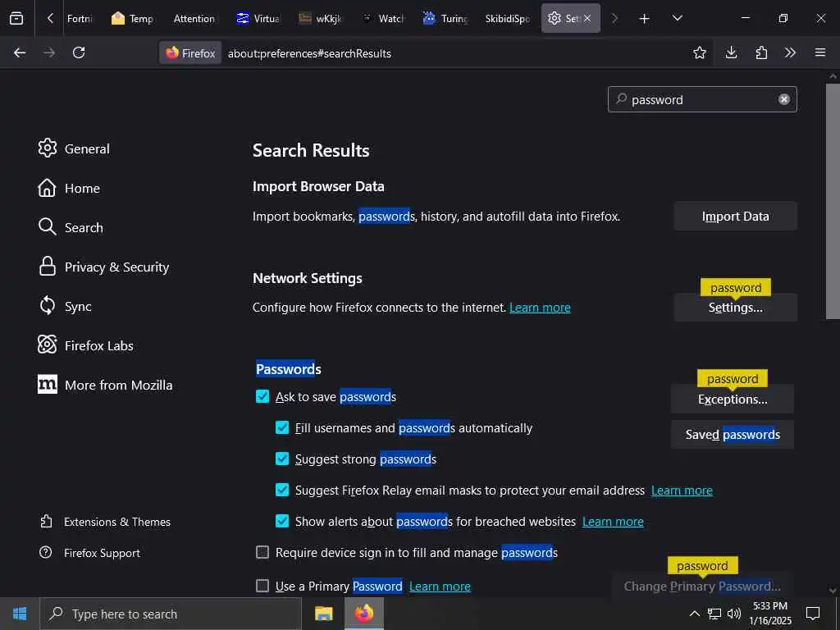840x630 pixels.
Task: Switch to the Temp tab
Action: tap(132, 19)
